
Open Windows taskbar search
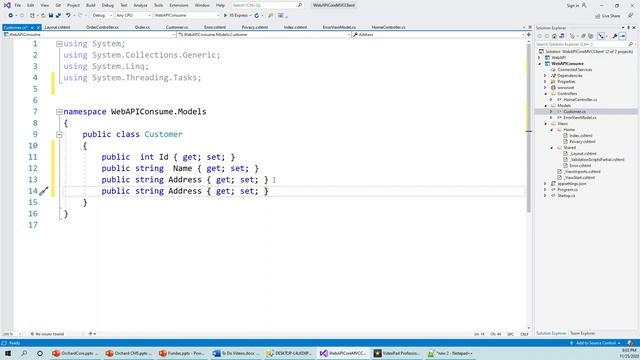[x=24, y=353]
